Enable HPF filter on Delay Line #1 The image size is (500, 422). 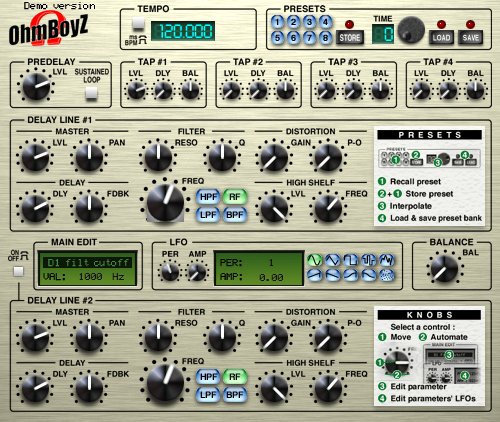pos(208,197)
